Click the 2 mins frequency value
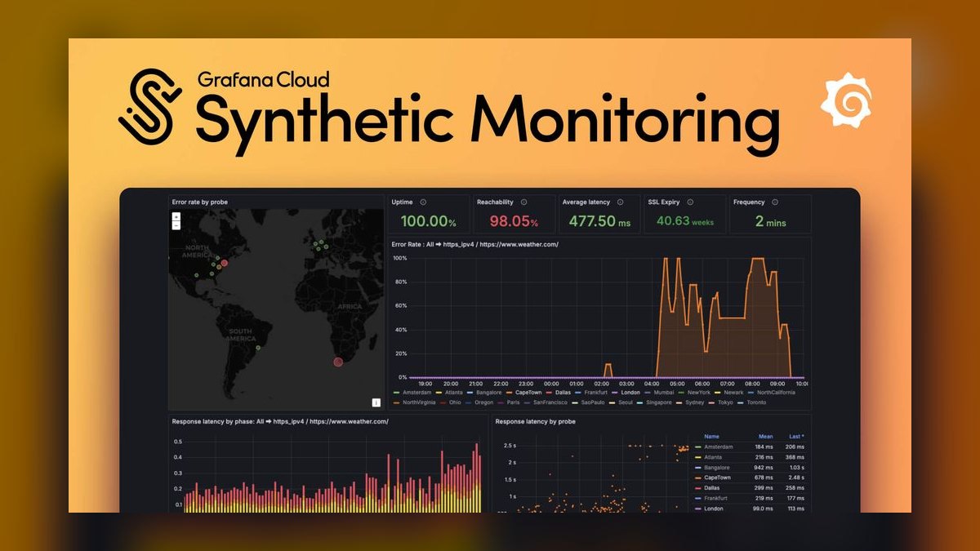 770,221
